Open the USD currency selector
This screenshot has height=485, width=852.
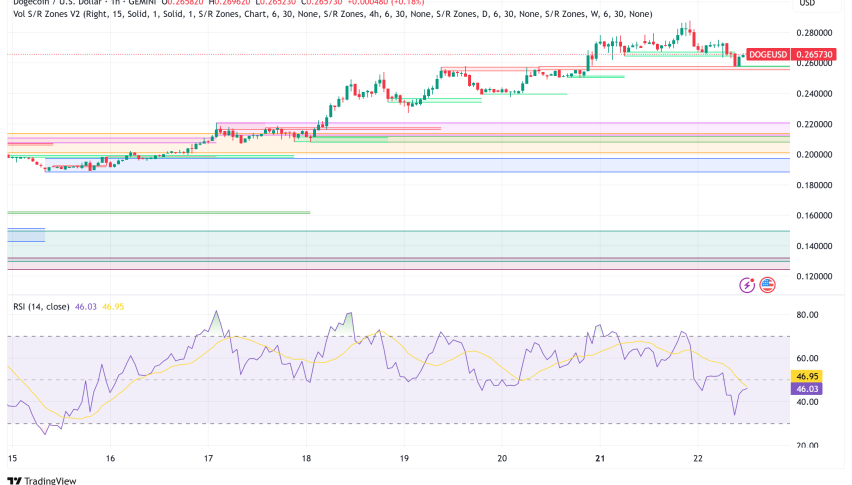(807, 3)
